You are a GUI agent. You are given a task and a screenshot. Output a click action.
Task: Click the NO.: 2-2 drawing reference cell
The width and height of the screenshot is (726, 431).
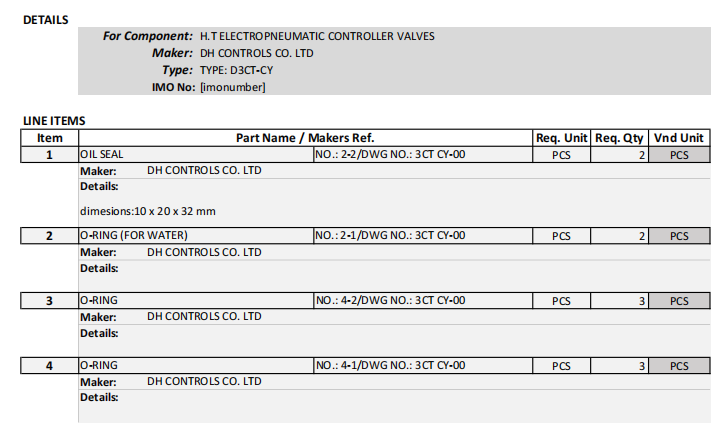click(421, 155)
